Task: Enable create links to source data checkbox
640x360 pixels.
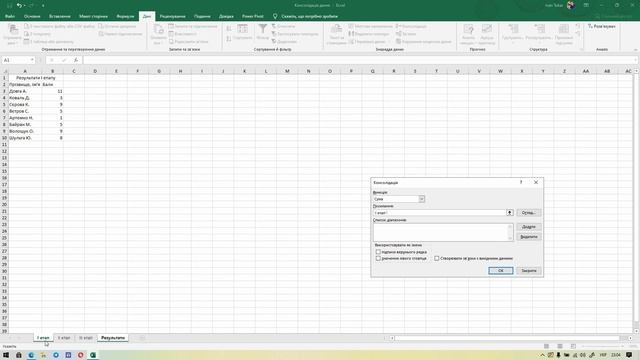Action: point(437,258)
